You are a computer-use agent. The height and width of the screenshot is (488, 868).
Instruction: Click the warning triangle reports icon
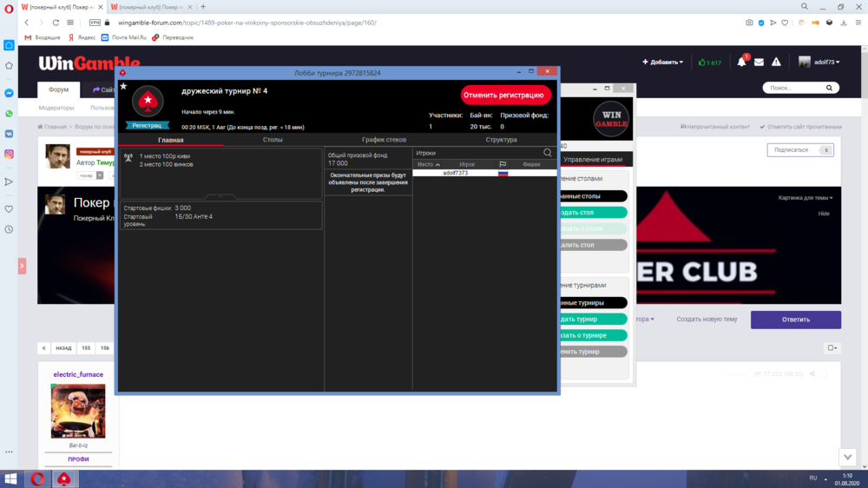coord(776,63)
